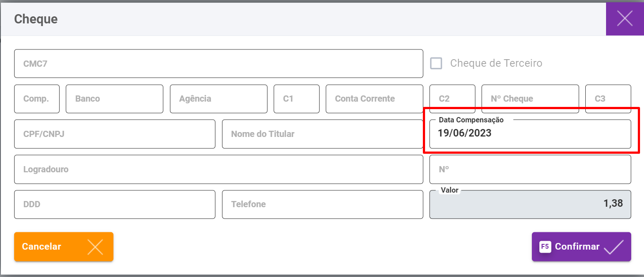Focus the DDD field
The width and height of the screenshot is (644, 277).
click(114, 205)
